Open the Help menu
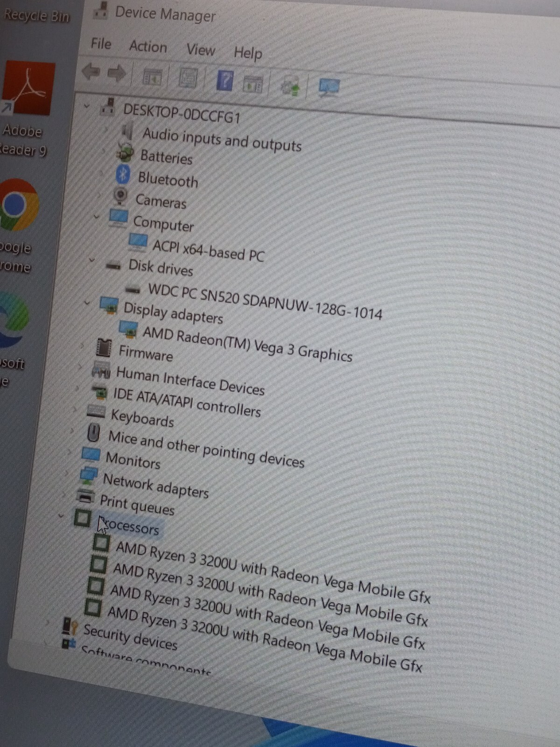 248,53
